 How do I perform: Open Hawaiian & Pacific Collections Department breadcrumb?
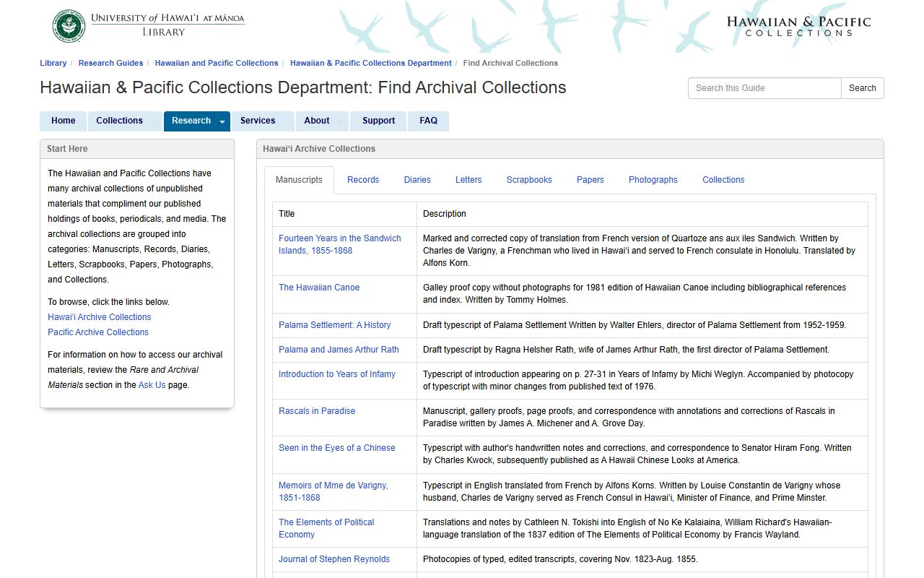click(x=371, y=63)
